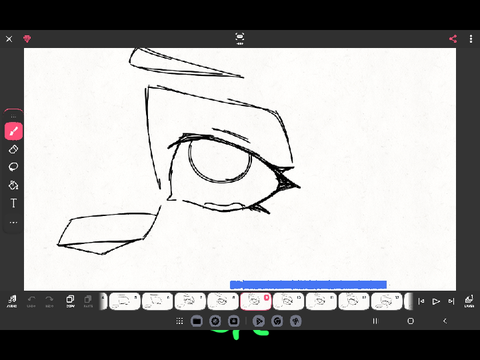This screenshot has height=360, width=480.
Task: Redo the last undone stroke
Action: (49, 301)
